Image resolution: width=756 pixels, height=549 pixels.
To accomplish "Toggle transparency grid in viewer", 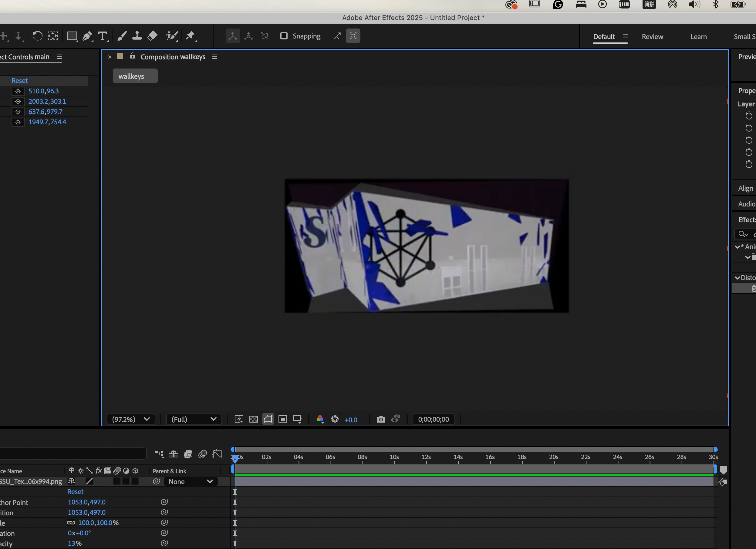I will point(253,420).
